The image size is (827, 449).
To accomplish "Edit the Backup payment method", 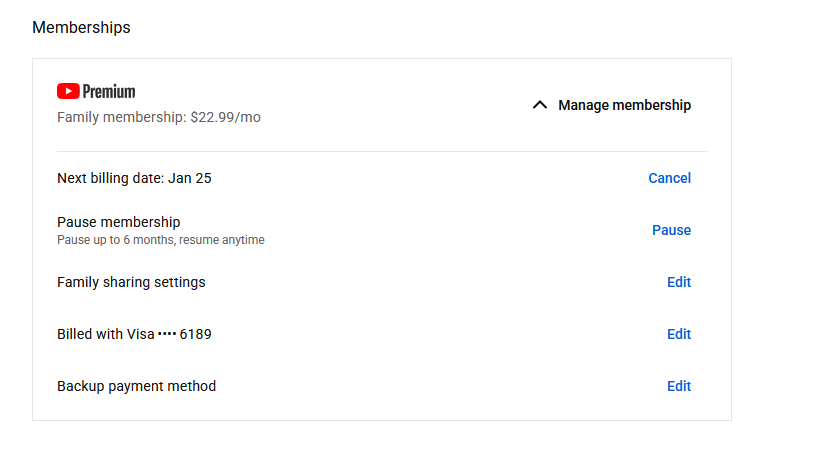I will tap(679, 386).
